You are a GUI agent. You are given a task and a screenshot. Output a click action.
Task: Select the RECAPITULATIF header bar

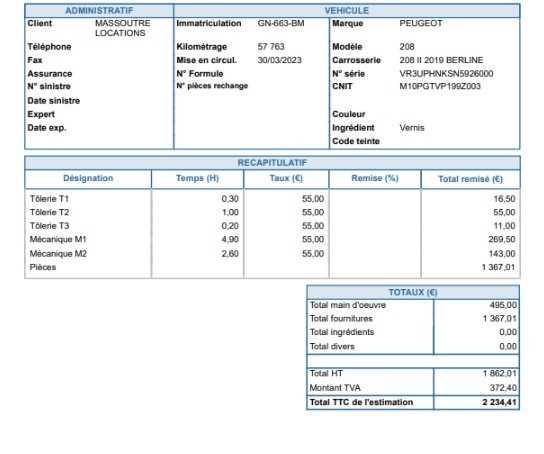272,163
